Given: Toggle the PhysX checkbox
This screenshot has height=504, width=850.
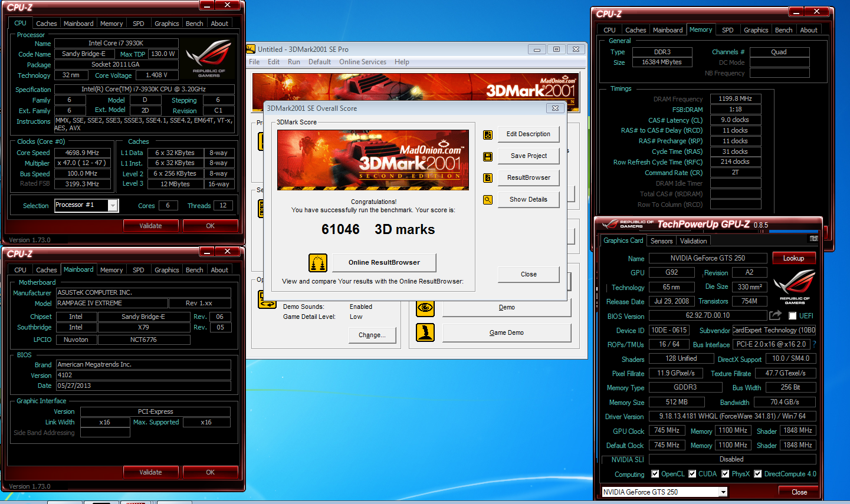Looking at the screenshot, I should click(x=725, y=474).
